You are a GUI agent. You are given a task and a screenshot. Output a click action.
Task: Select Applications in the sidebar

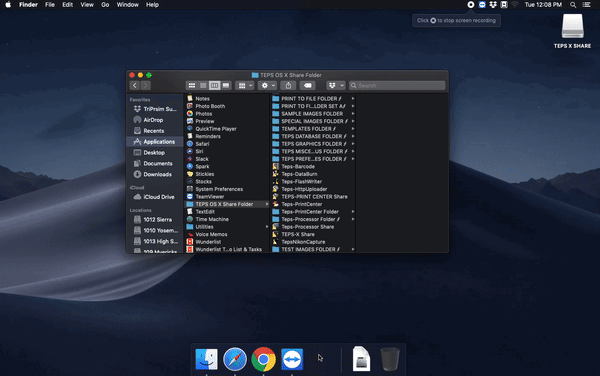[155, 142]
